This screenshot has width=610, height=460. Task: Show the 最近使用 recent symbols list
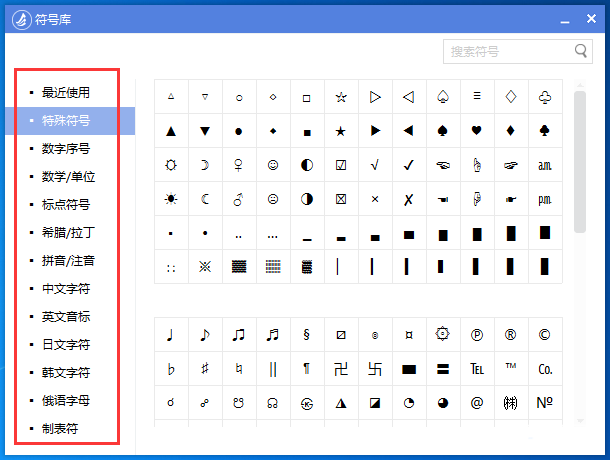[66, 93]
